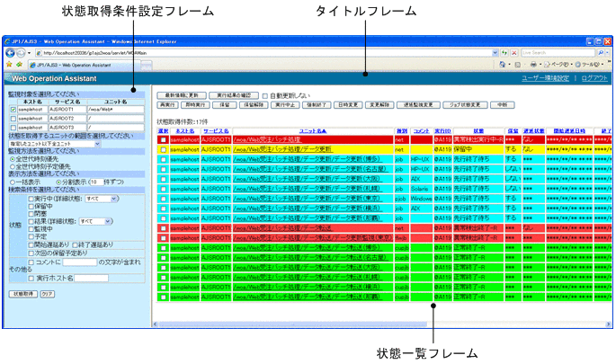
Task: Check 次回の保留予定あり checkbox
Action: point(31,253)
